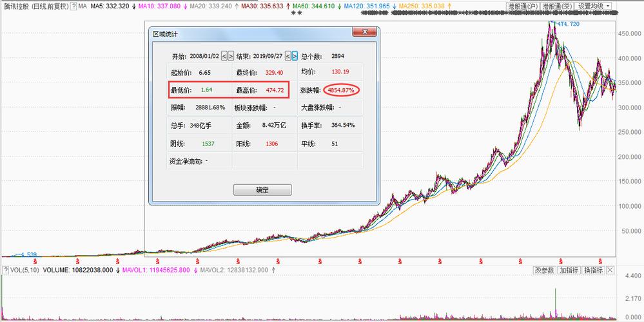Viewport: 644px width, 322px height.
Task: Click the MA5: 332.320 indicator label
Action: 110,6
